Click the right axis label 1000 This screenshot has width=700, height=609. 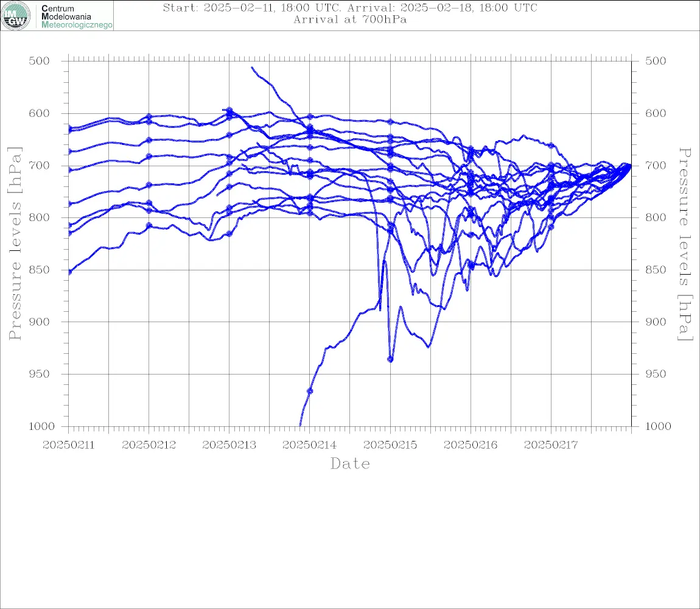pos(659,426)
